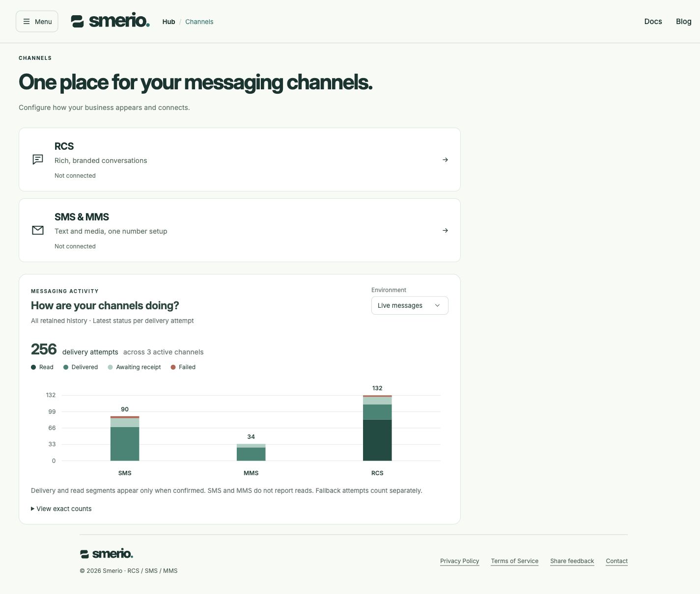Click the 256 delivery attempts count
Screen dimensions: 700x594
coord(44,350)
